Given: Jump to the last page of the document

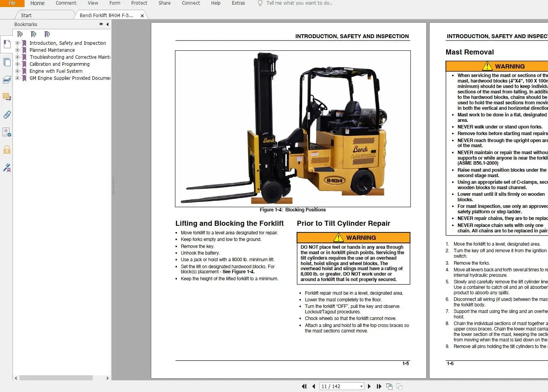Looking at the screenshot, I should (x=379, y=386).
